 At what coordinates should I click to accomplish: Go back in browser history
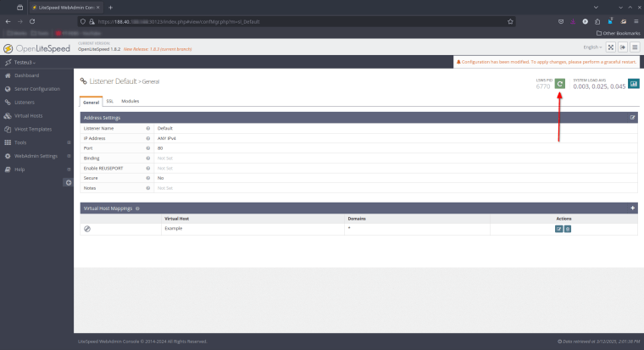(x=8, y=21)
